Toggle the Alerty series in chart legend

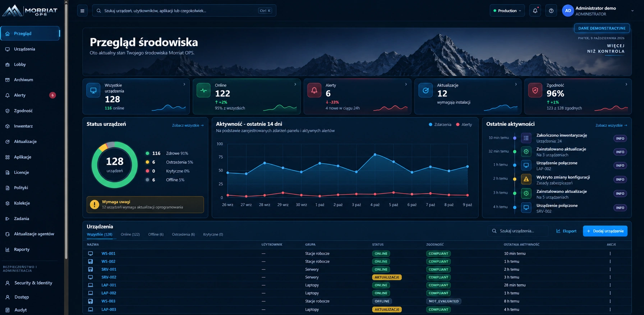464,125
